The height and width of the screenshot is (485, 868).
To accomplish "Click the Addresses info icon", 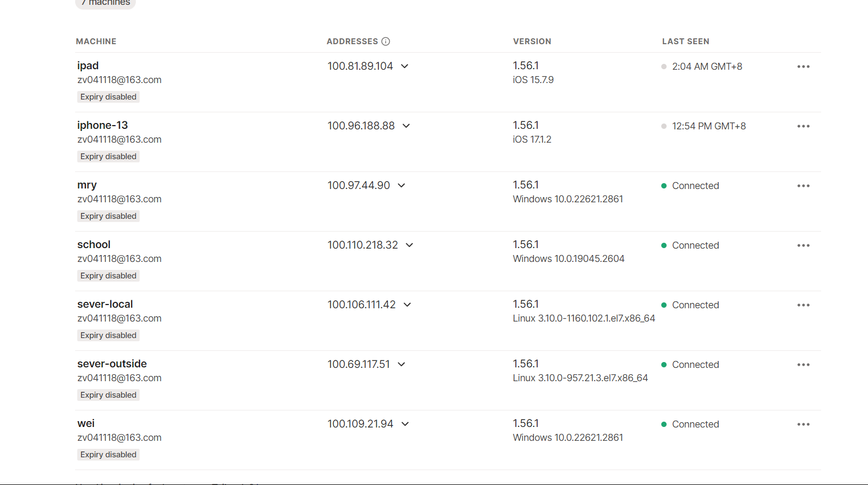I will pyautogui.click(x=386, y=42).
